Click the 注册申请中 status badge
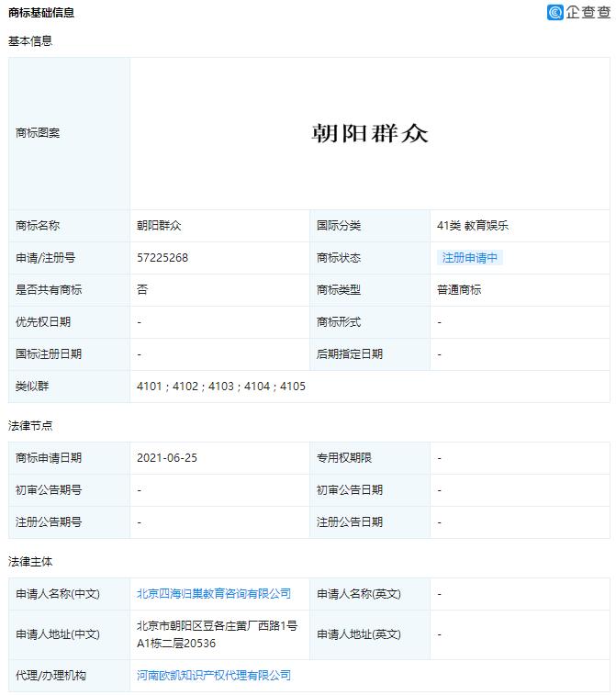Image resolution: width=616 pixels, height=695 pixels. pyautogui.click(x=469, y=258)
